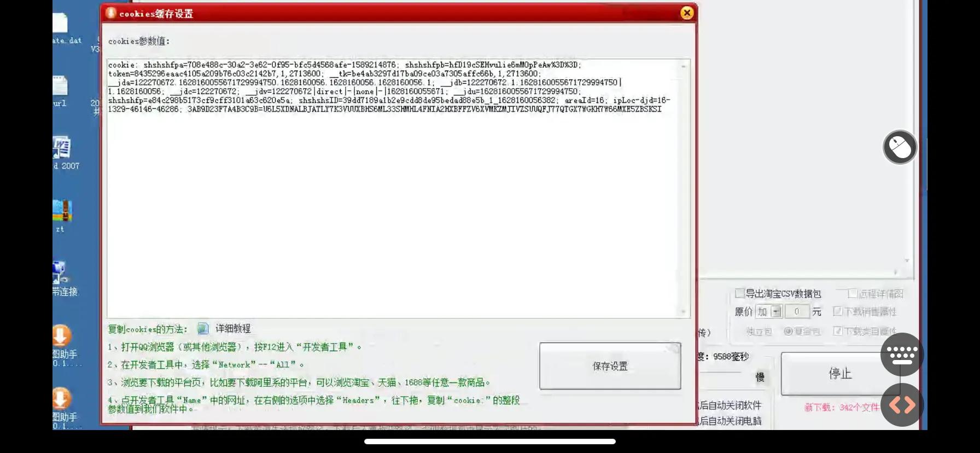
Task: Open the 原价 加 dropdown
Action: point(776,311)
